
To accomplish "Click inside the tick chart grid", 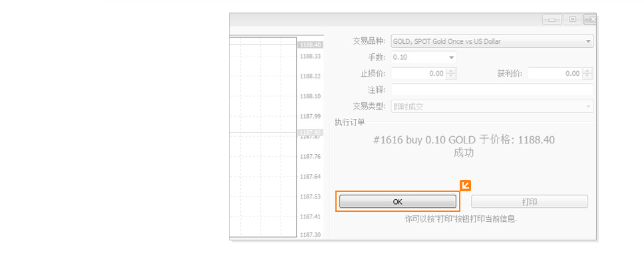I will pyautogui.click(x=263, y=137).
